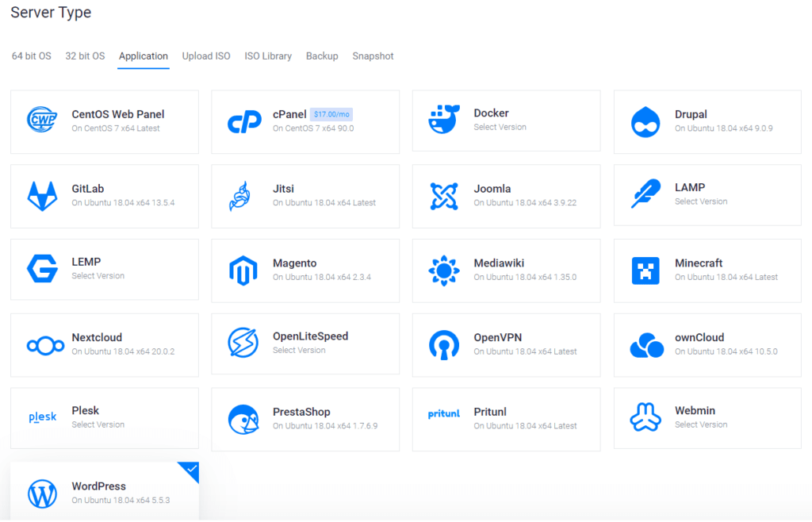This screenshot has width=812, height=522.
Task: Choose the CentOS Web Panel title
Action: tap(118, 114)
